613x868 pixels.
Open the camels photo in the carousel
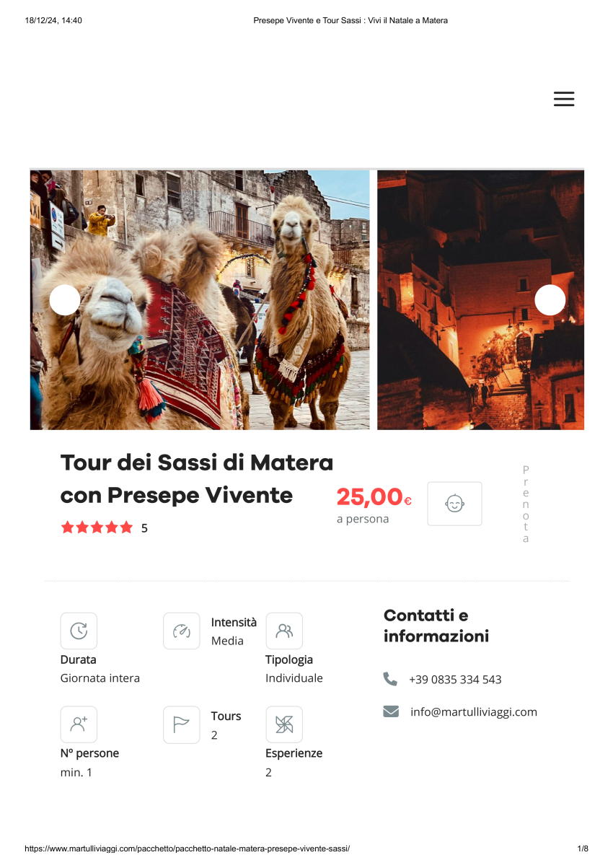pyautogui.click(x=200, y=300)
